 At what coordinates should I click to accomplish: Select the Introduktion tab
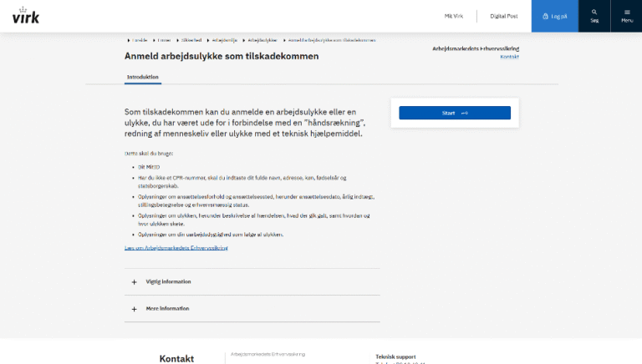142,78
